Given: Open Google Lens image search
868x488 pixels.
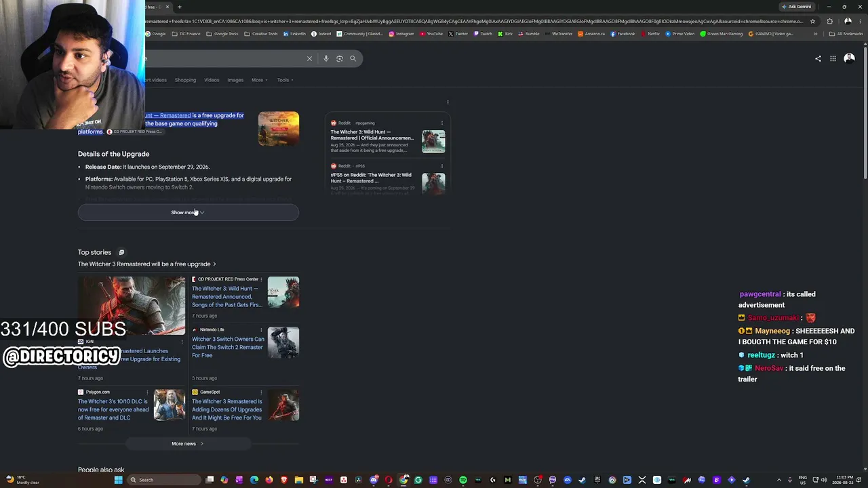Looking at the screenshot, I should [x=340, y=58].
